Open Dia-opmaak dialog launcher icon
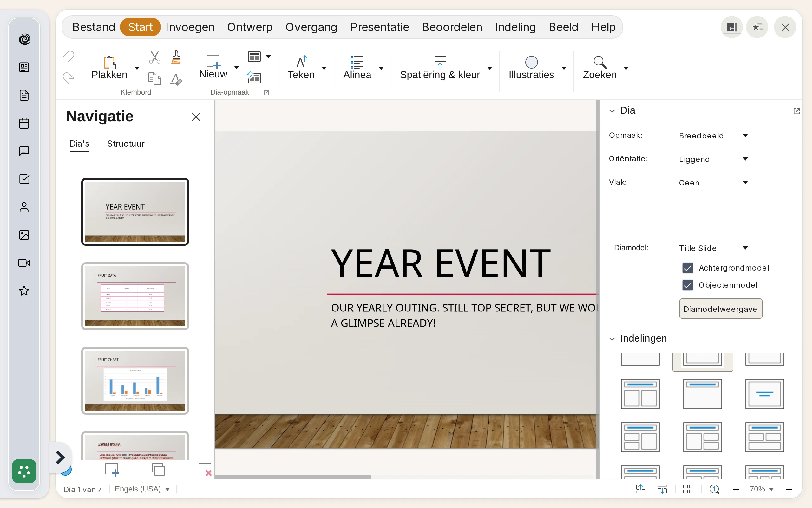 (266, 92)
